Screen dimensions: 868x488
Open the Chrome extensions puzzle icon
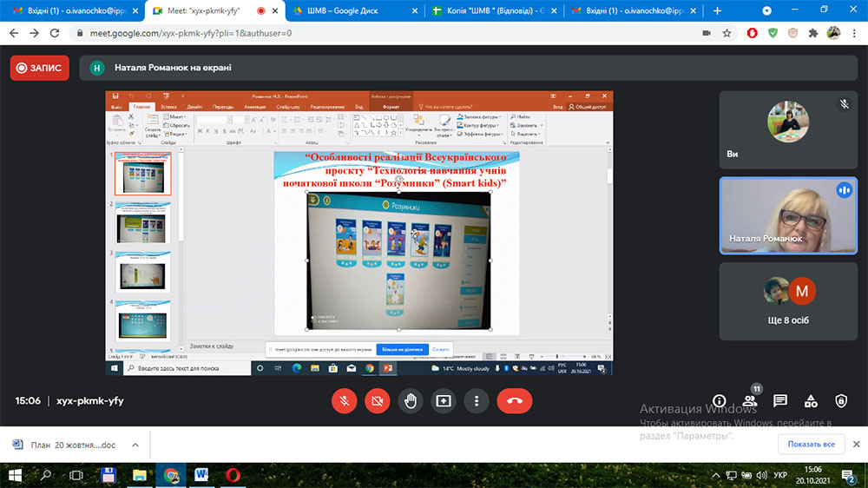click(x=813, y=33)
